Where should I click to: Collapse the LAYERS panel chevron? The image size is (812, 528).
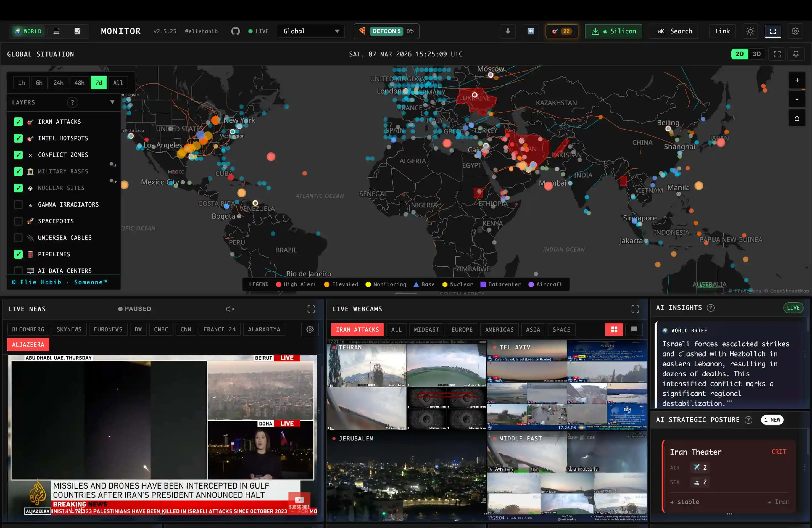[x=113, y=102]
